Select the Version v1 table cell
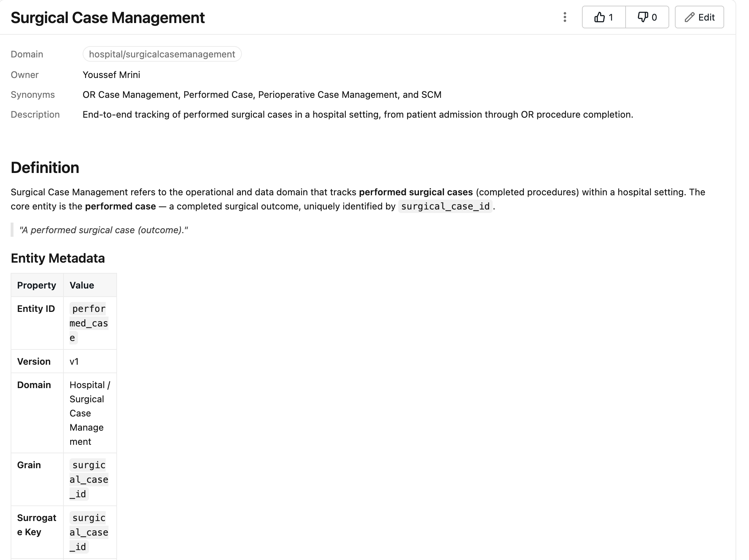 [x=90, y=362]
